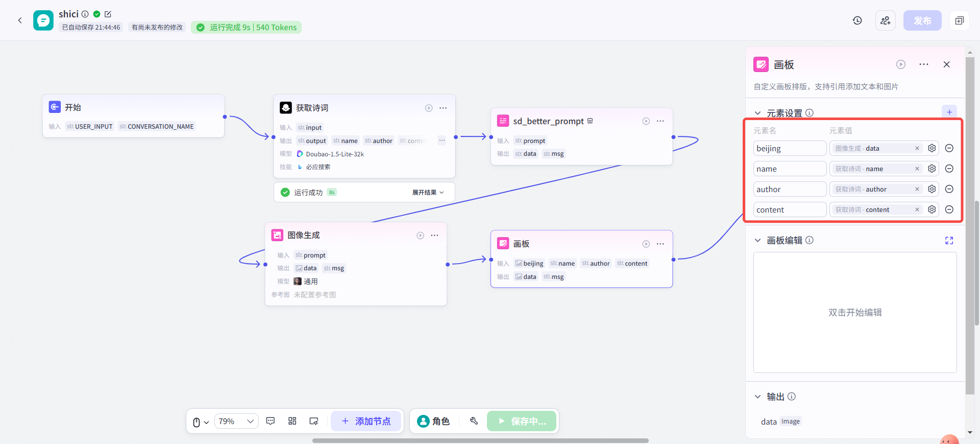Image resolution: width=980 pixels, height=444 pixels.
Task: Edit the shici workflow name
Action: tap(108, 14)
